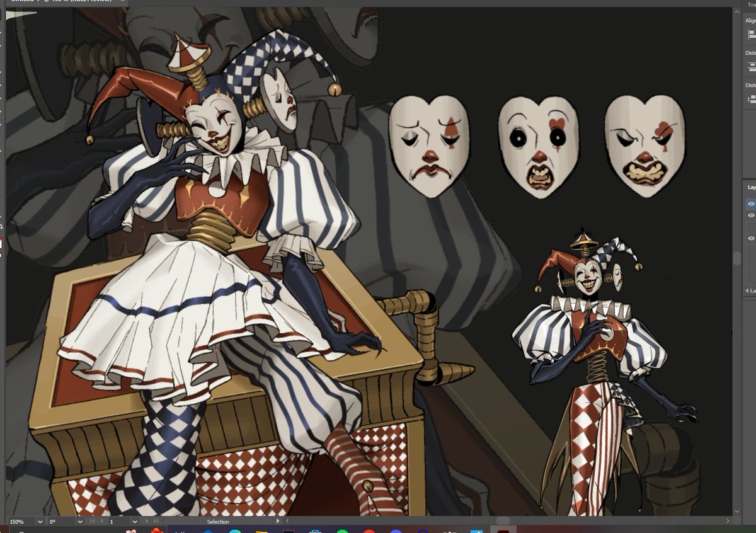Click the horizontal scrollbar right arrow
This screenshot has width=756, height=533.
click(728, 521)
